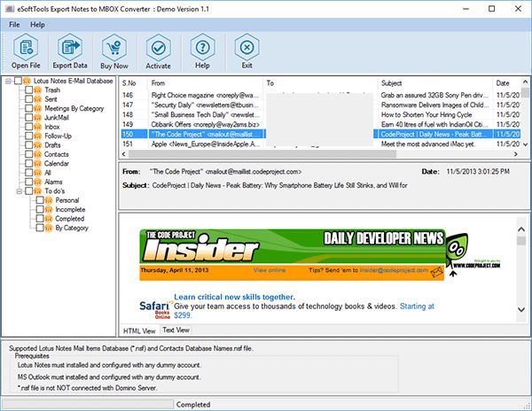
Task: Tick the Trash folder checkbox
Action: [x=29, y=90]
